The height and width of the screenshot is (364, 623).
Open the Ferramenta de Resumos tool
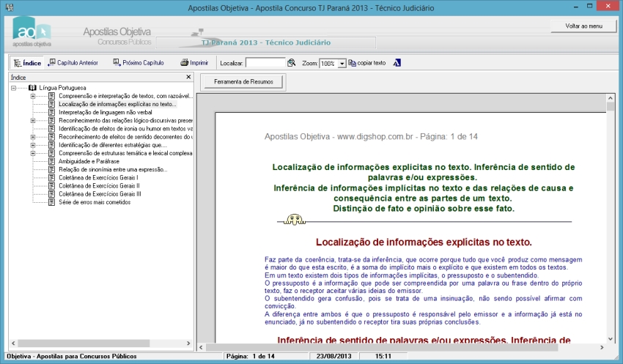coord(243,81)
